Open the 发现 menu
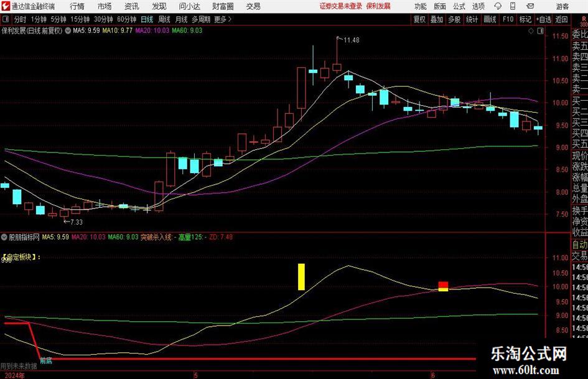This screenshot has width=588, height=379. [159, 6]
